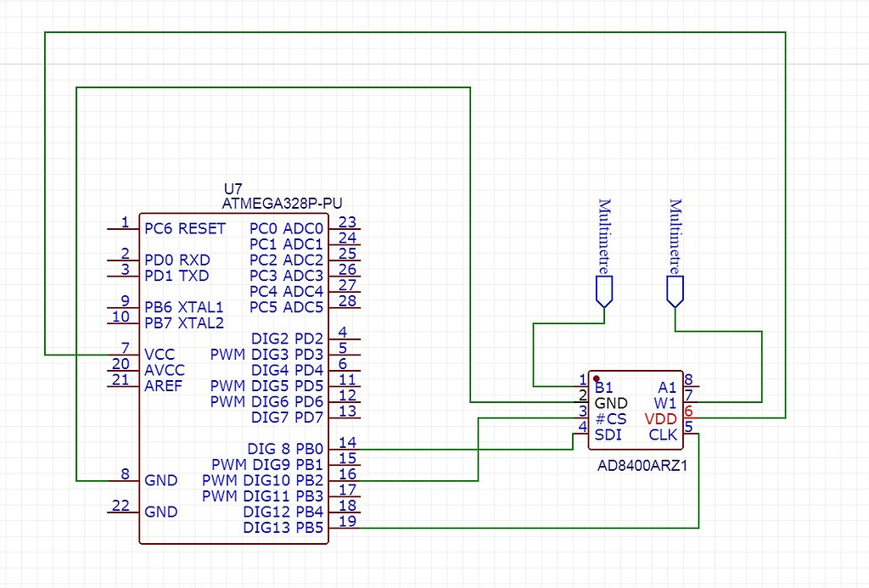Click the AD8400ARZ1 part name text

coord(641,465)
